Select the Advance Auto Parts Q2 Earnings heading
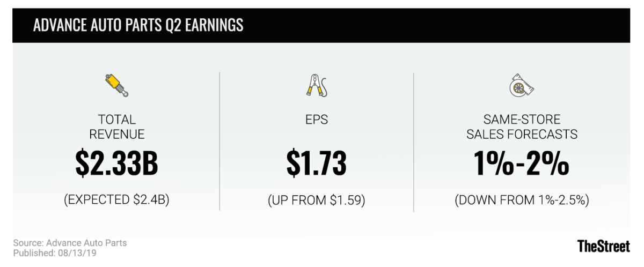The image size is (644, 267). pos(138,25)
